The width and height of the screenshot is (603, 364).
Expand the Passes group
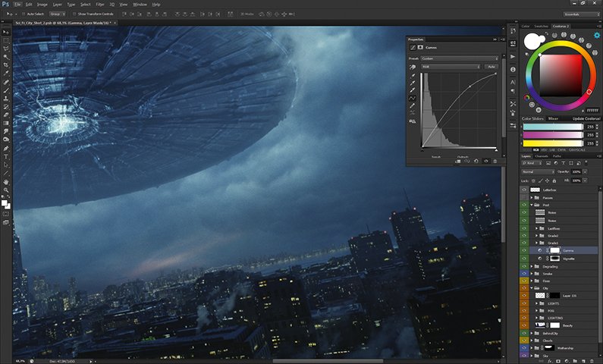(532, 198)
